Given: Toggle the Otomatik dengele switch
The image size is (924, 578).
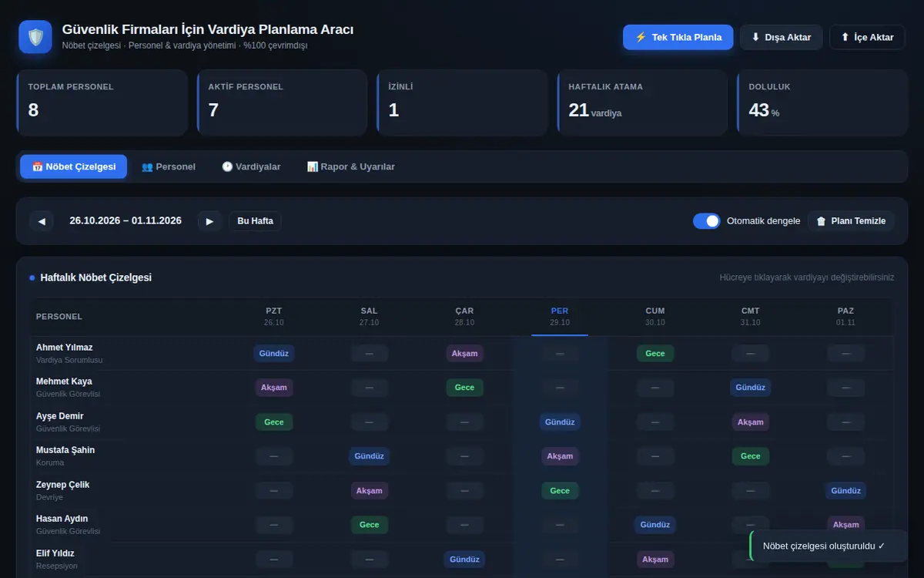Looking at the screenshot, I should point(706,221).
